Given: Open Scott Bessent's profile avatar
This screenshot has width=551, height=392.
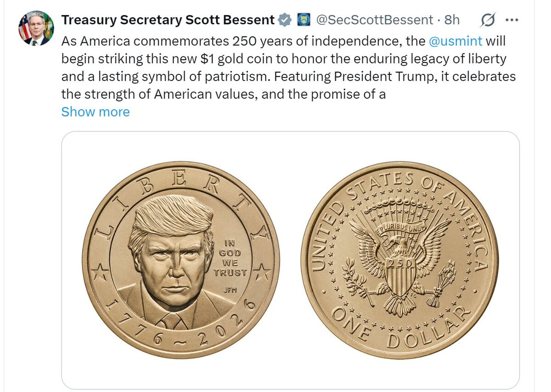Looking at the screenshot, I should click(36, 28).
